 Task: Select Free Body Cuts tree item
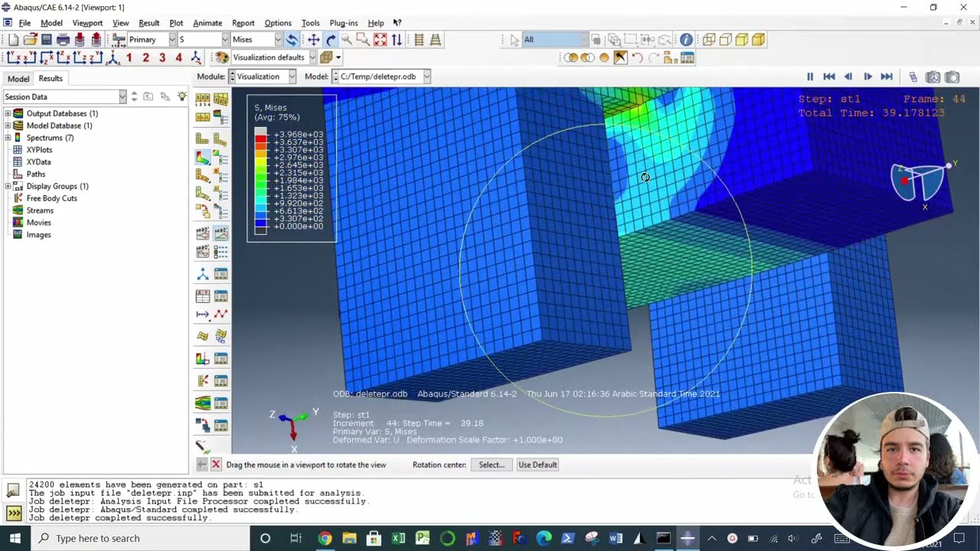tap(51, 198)
